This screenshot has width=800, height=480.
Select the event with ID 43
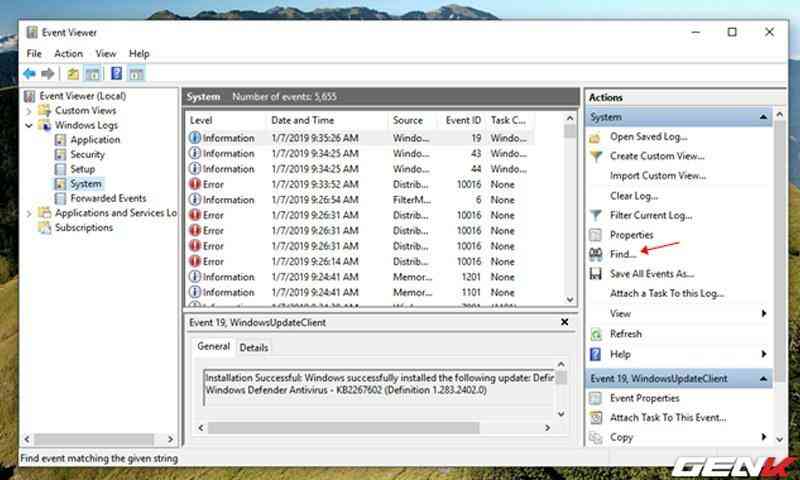pos(360,154)
